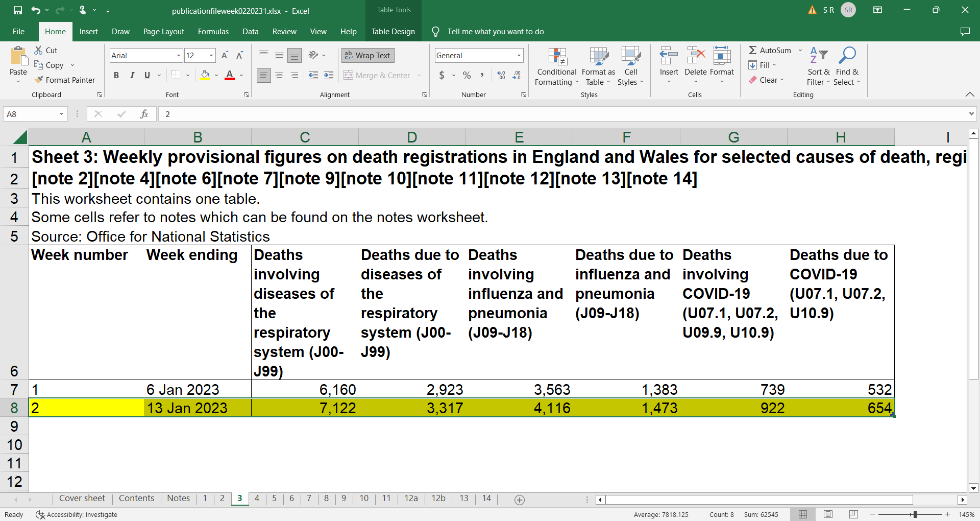This screenshot has width=980, height=521.
Task: Click the Conditional Formatting icon
Action: [x=557, y=57]
